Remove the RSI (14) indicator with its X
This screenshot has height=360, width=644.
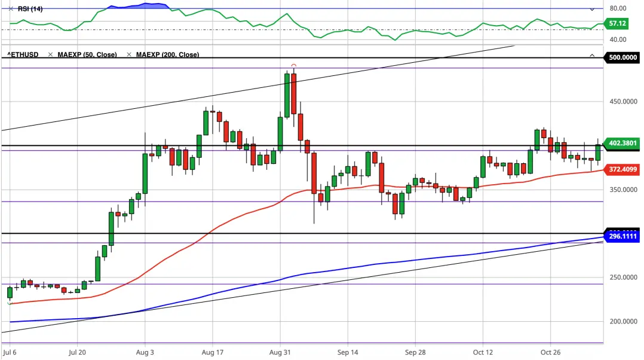(x=11, y=8)
